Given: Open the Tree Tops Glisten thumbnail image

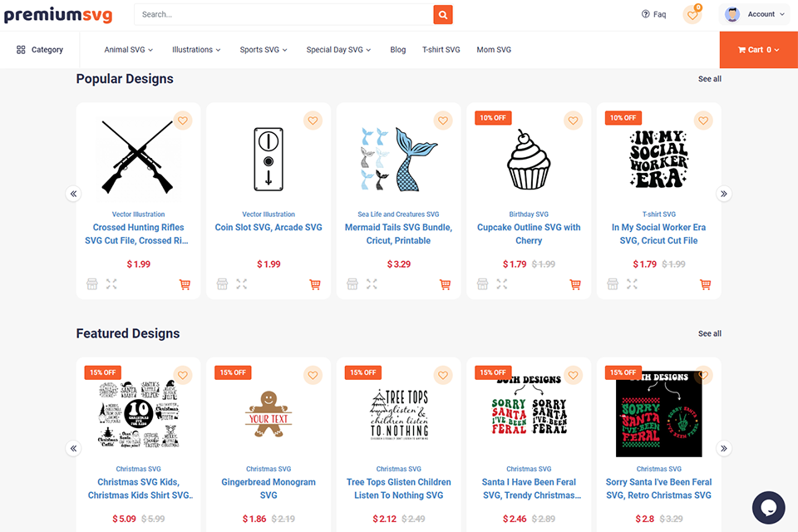Looking at the screenshot, I should point(398,413).
